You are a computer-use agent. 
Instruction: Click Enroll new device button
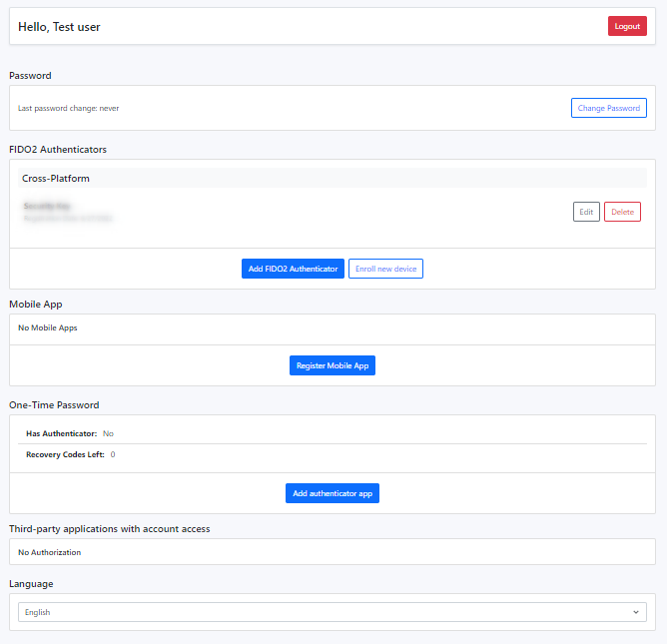tap(385, 269)
